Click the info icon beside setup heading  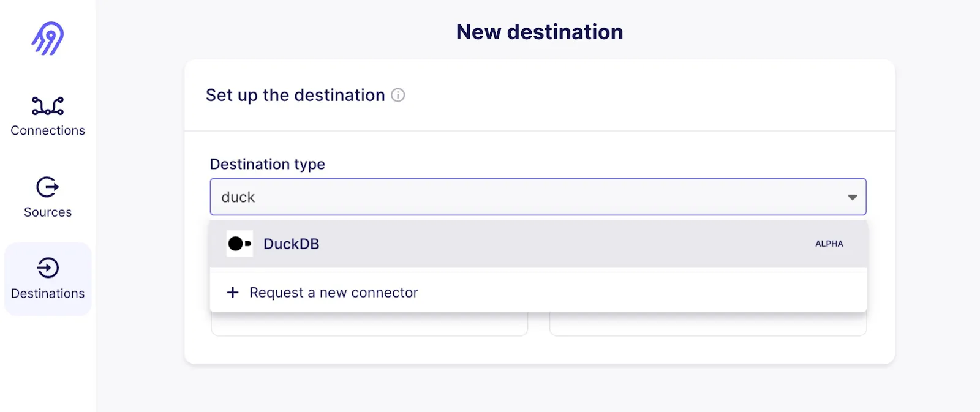398,95
